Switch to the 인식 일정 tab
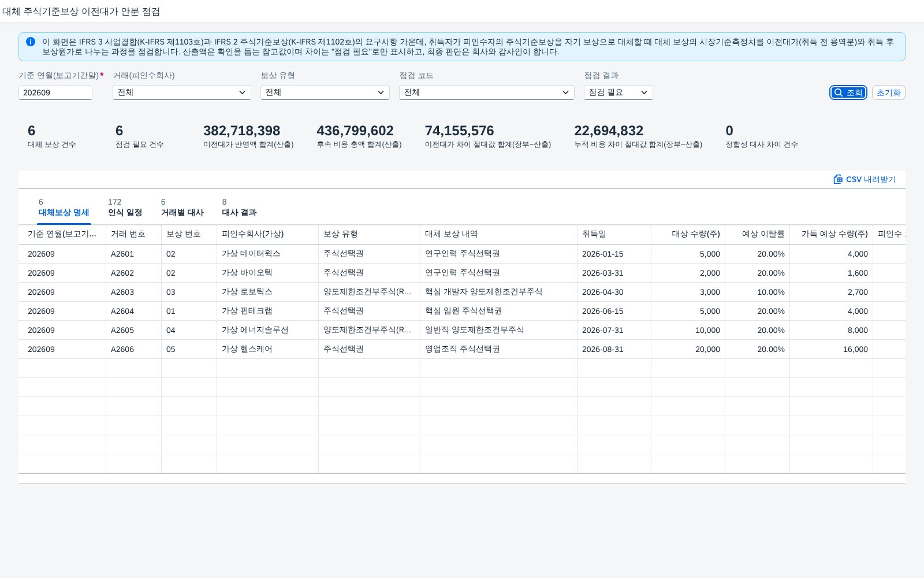924x578 pixels. coord(125,208)
